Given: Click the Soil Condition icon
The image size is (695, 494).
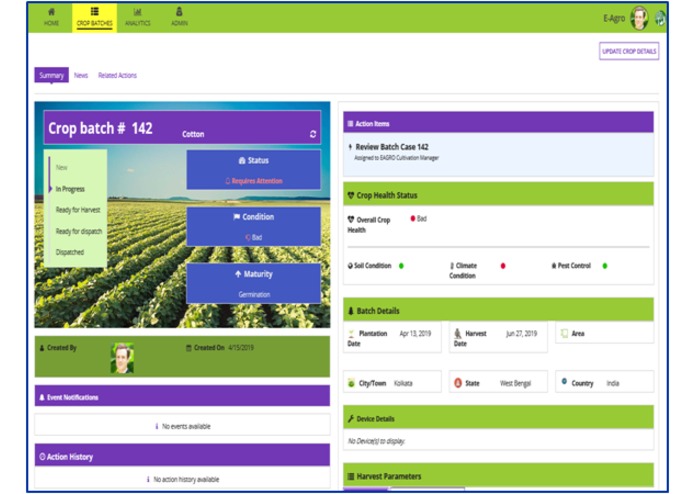Looking at the screenshot, I should (350, 266).
